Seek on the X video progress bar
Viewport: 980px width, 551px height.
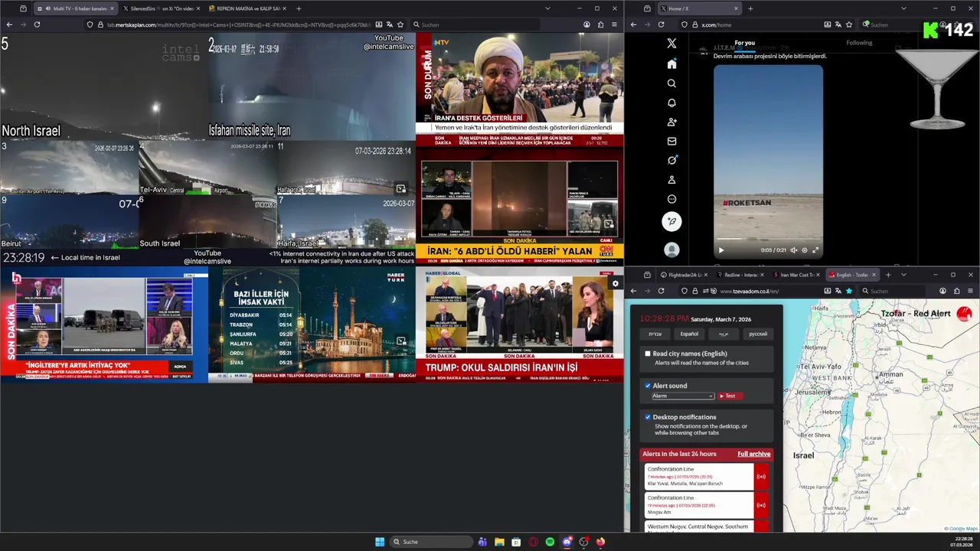[x=769, y=240]
